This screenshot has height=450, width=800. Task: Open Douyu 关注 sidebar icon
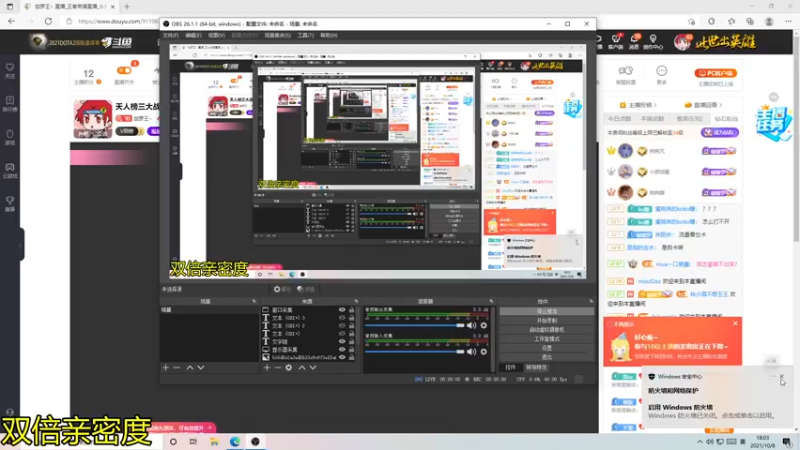point(10,71)
